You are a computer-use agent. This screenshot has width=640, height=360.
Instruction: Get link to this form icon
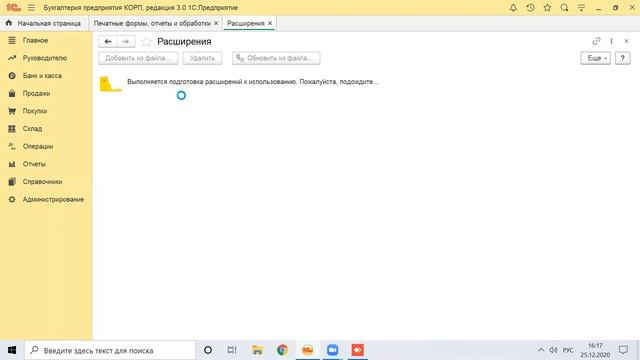click(596, 41)
